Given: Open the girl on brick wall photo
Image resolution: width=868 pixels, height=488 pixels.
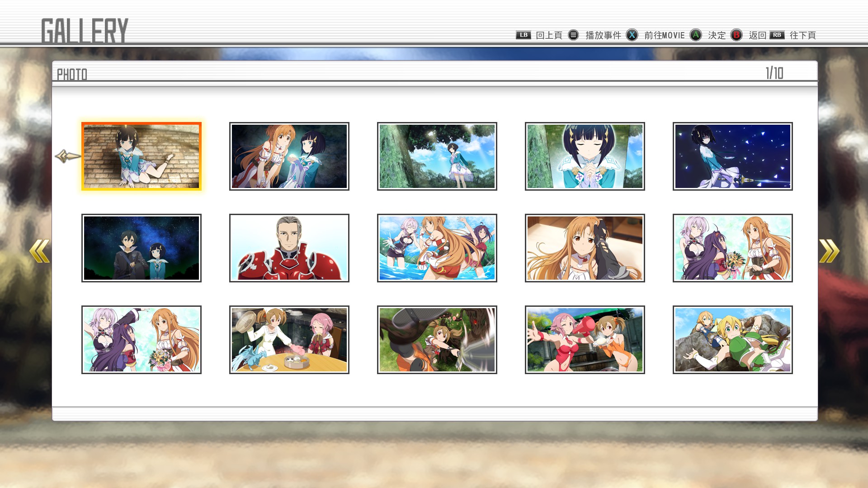Looking at the screenshot, I should click(142, 156).
